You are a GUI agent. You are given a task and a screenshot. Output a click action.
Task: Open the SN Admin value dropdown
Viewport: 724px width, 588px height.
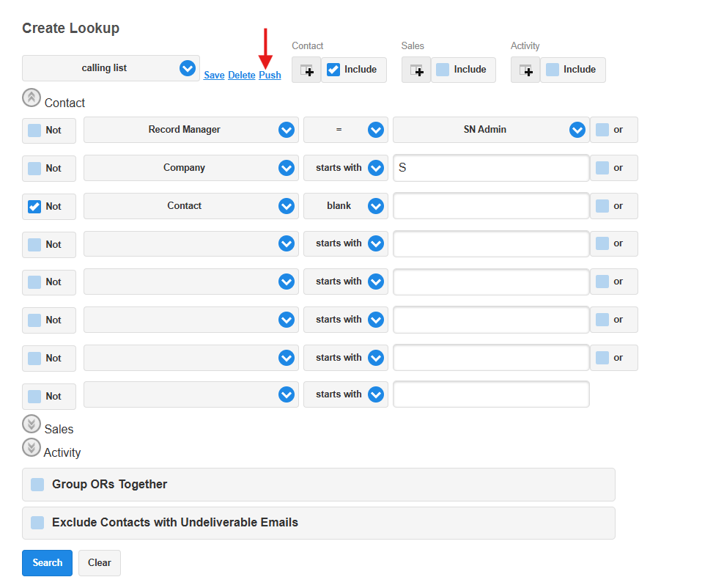pyautogui.click(x=491, y=130)
